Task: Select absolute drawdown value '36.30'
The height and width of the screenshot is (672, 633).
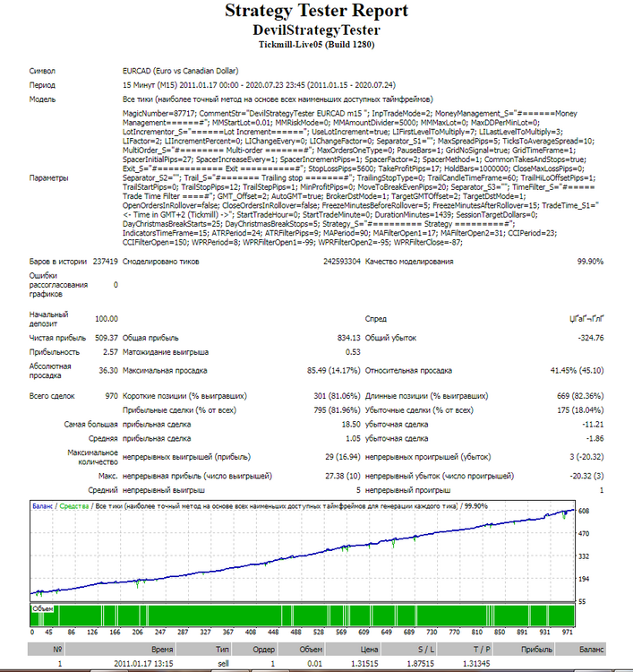Action: click(108, 371)
